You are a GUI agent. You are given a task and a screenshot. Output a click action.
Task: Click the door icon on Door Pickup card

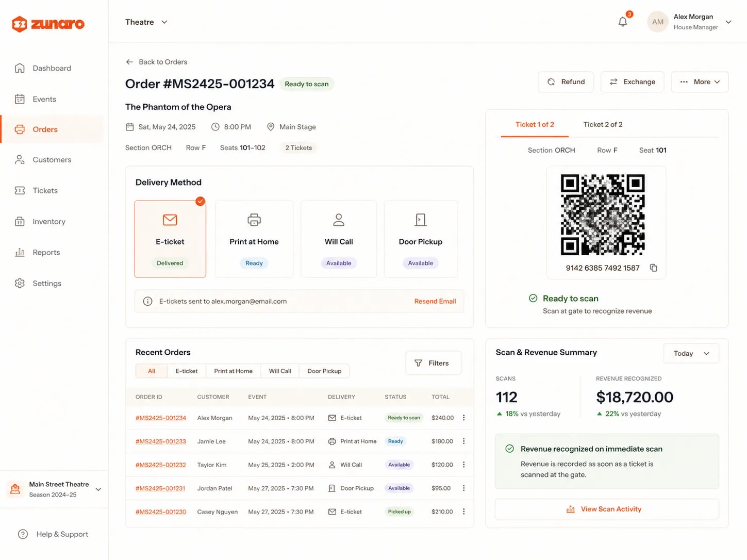click(420, 220)
